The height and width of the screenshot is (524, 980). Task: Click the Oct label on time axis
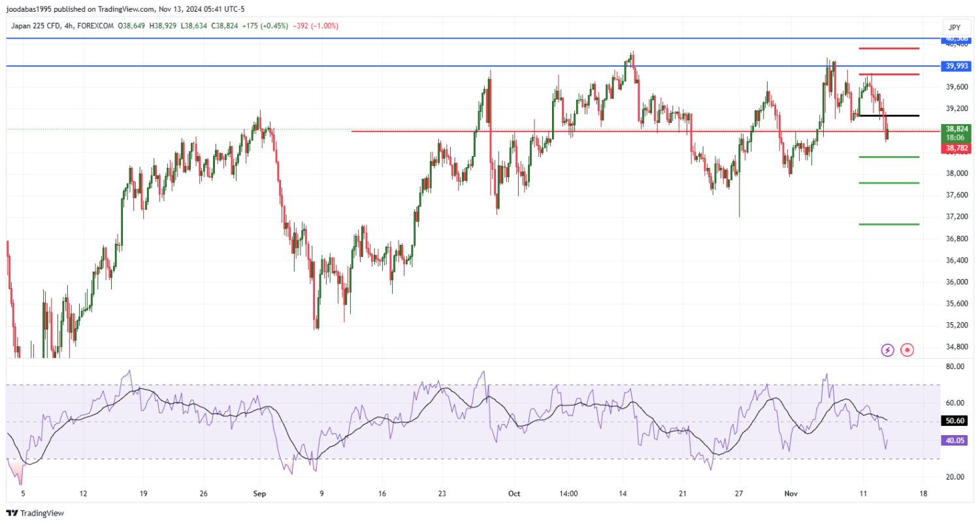514,495
